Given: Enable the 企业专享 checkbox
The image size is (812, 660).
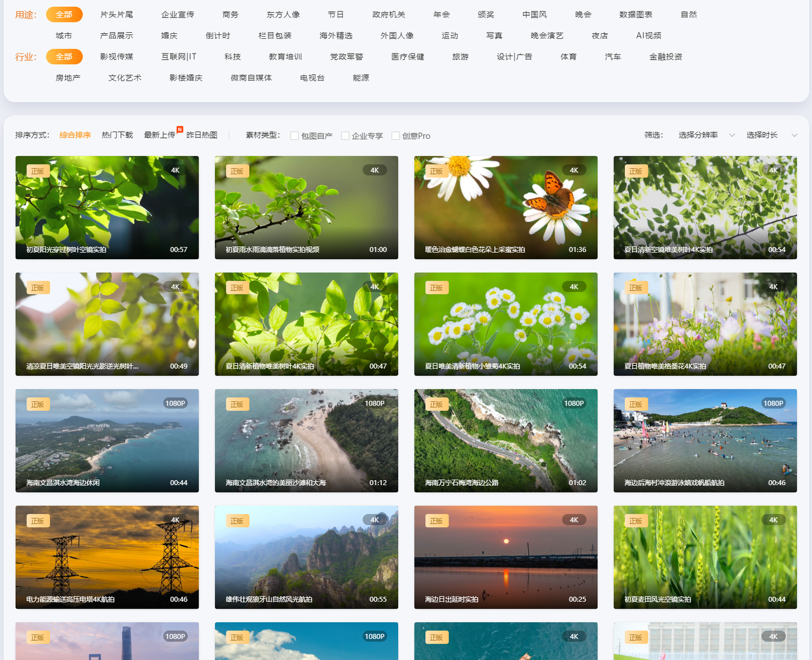Looking at the screenshot, I should pyautogui.click(x=345, y=136).
